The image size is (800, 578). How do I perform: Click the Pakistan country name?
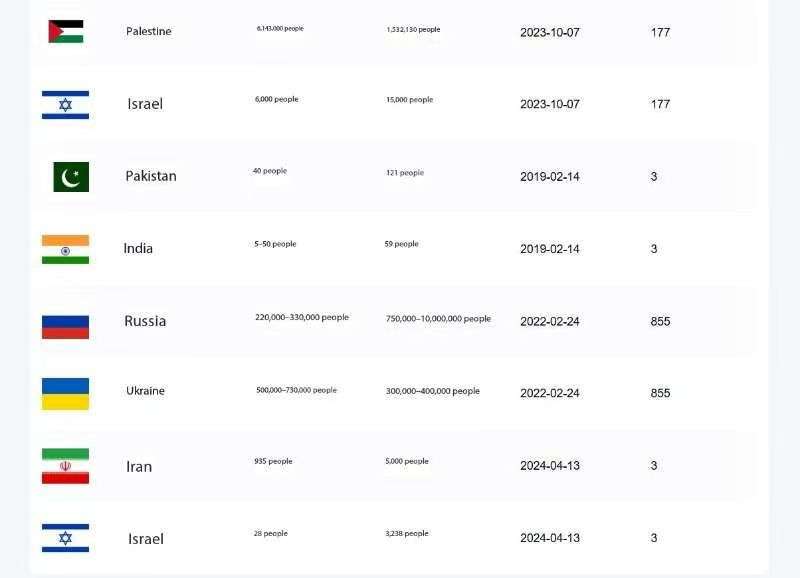(x=150, y=176)
